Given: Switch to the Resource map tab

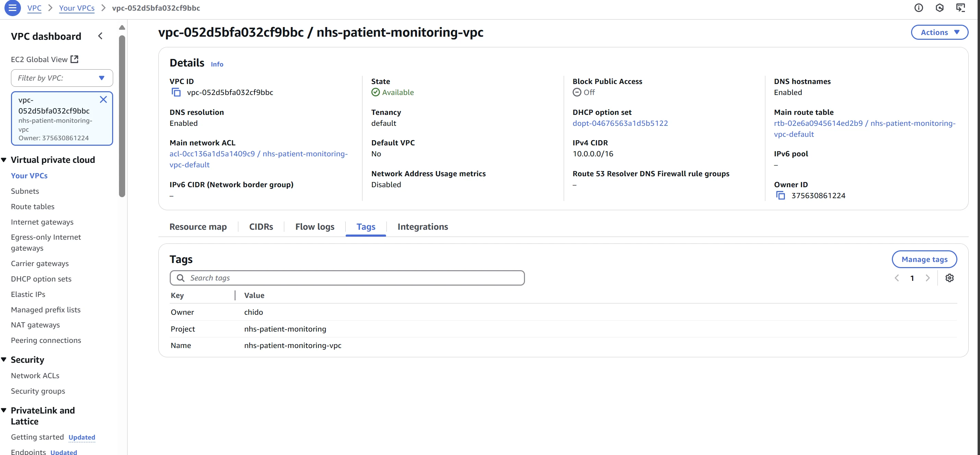Looking at the screenshot, I should pos(198,227).
